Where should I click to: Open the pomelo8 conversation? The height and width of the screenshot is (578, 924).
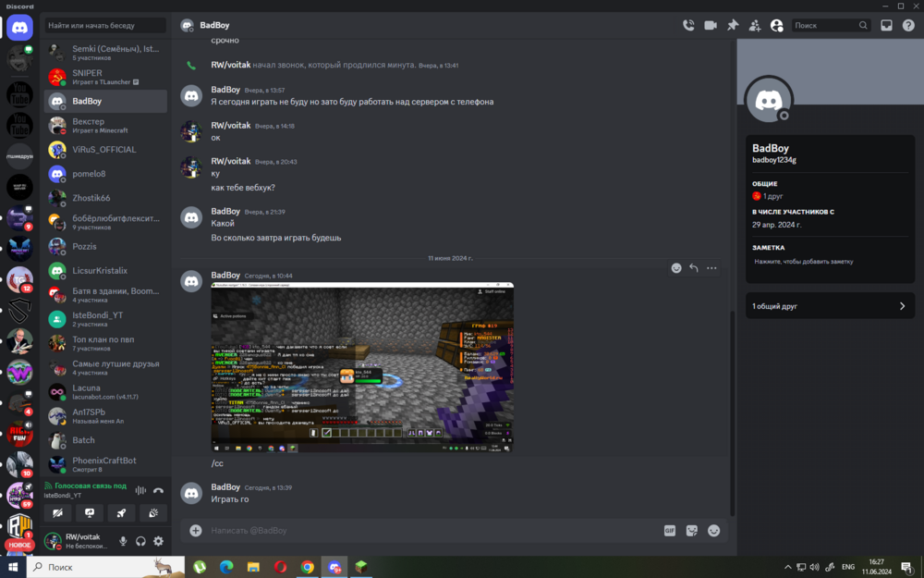click(105, 174)
